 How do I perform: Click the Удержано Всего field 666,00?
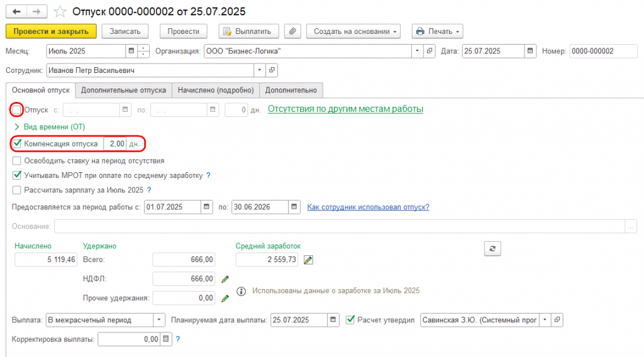pyautogui.click(x=184, y=260)
